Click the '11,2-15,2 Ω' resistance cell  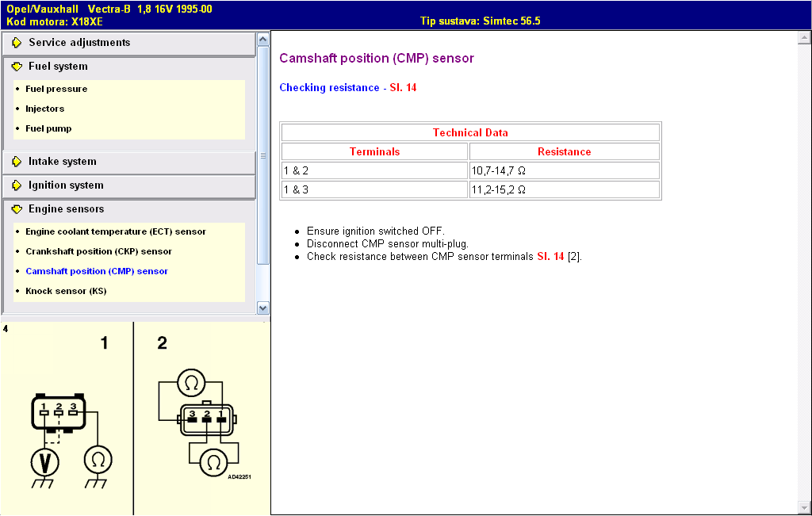coord(565,190)
